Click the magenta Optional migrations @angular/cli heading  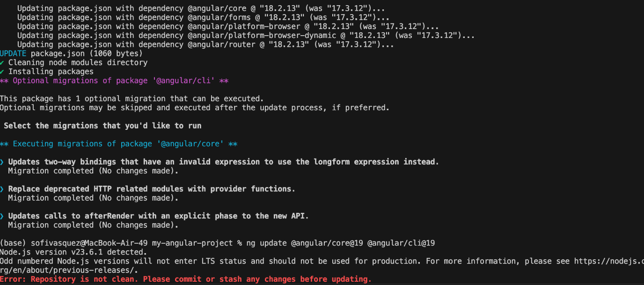tap(114, 81)
